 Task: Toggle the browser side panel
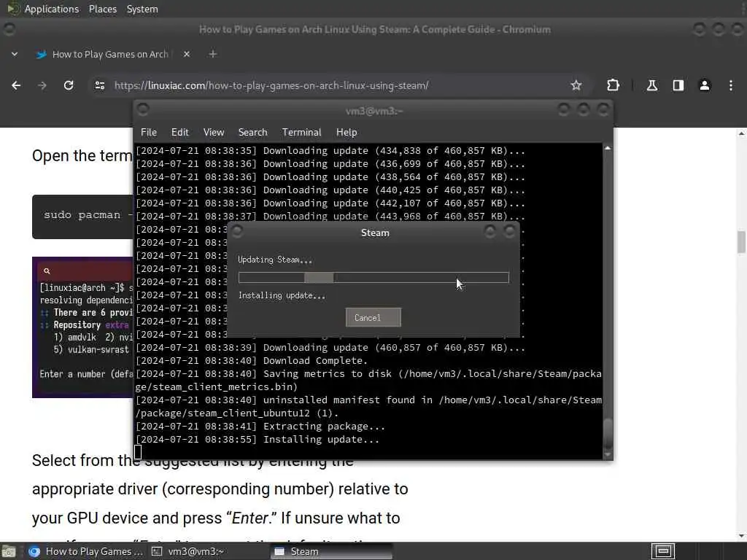[x=678, y=85]
